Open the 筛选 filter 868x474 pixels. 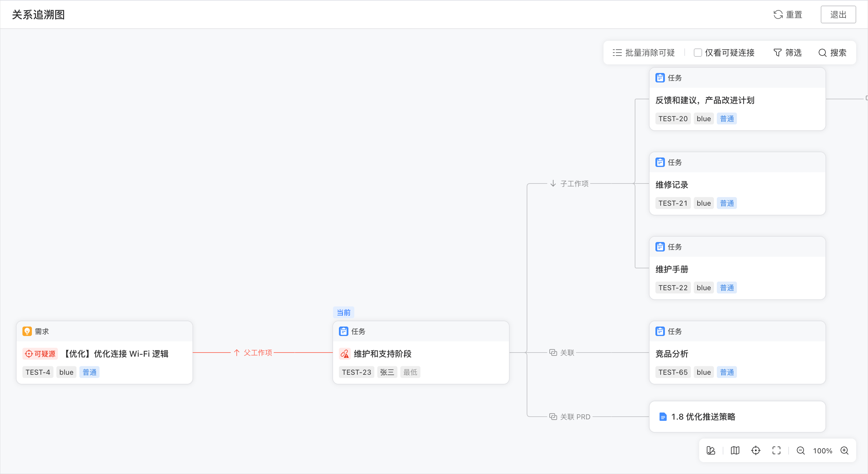click(787, 53)
